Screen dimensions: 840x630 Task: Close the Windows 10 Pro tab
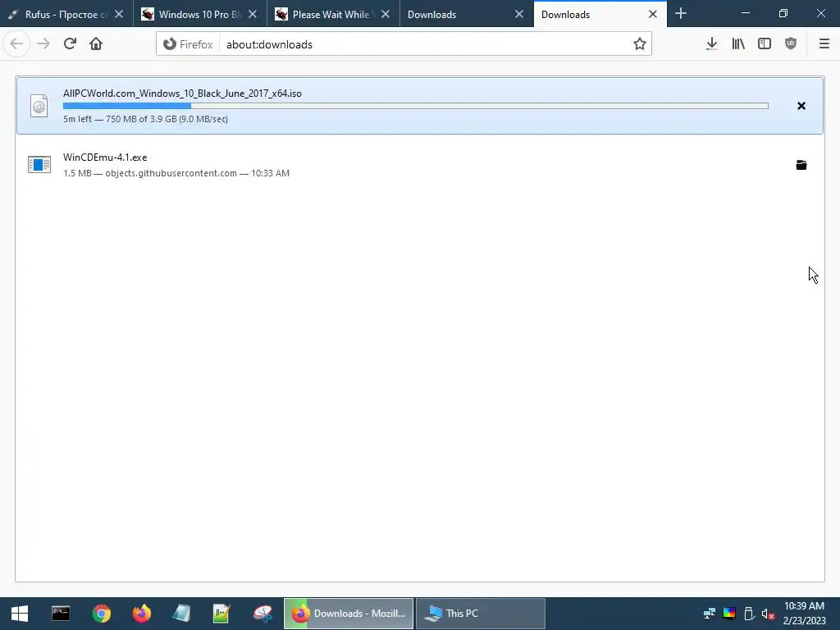253,15
